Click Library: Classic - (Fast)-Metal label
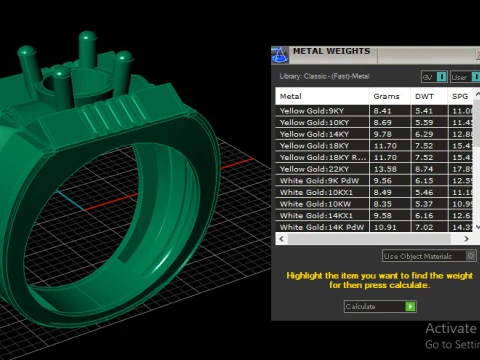This screenshot has height=360, width=480. [x=324, y=76]
